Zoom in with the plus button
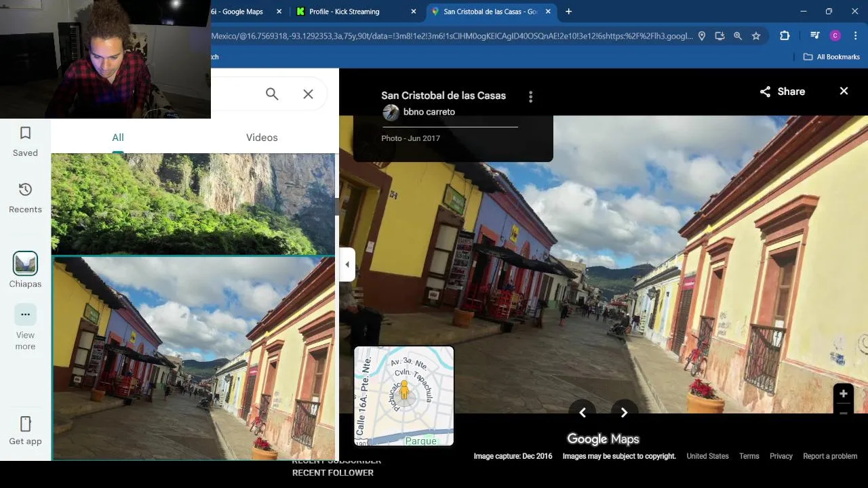 point(843,394)
